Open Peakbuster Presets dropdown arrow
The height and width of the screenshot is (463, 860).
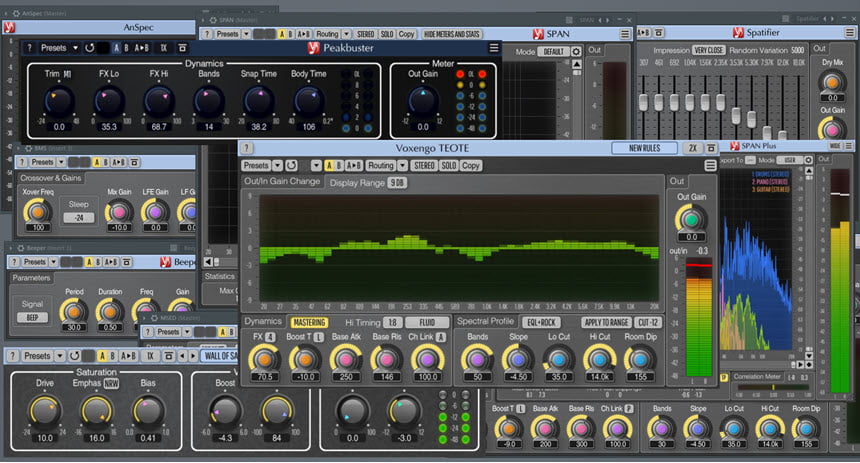point(76,48)
